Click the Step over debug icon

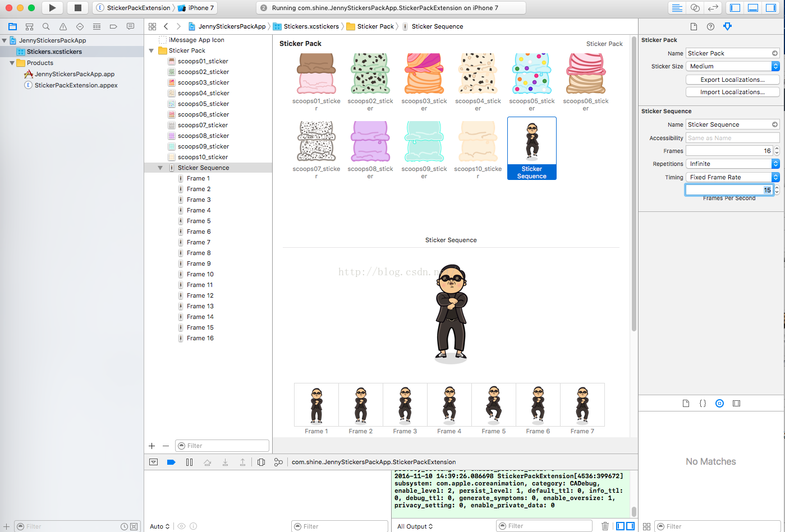[x=207, y=462]
